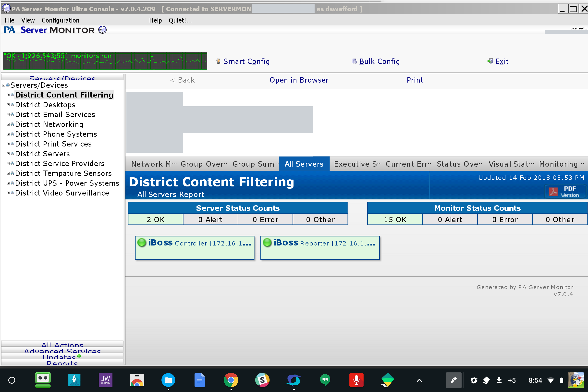This screenshot has height=392, width=588.
Task: Click the Exit door icon
Action: (x=490, y=61)
